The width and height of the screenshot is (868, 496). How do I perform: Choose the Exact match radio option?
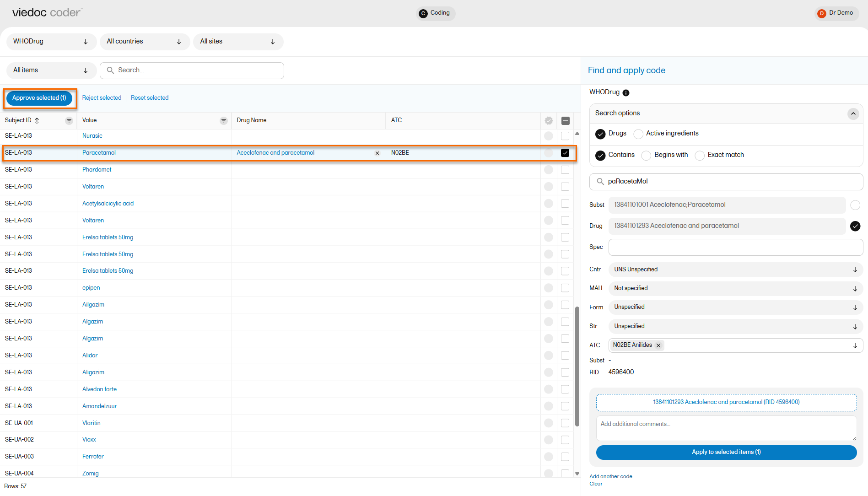click(x=700, y=156)
